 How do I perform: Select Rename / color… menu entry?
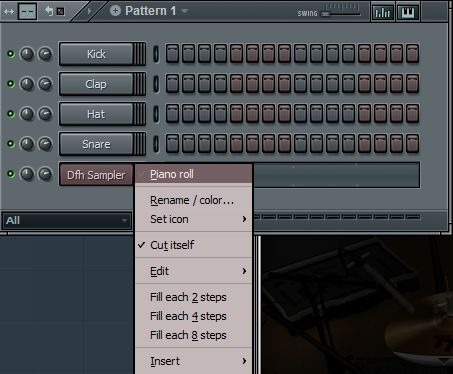[193, 200]
